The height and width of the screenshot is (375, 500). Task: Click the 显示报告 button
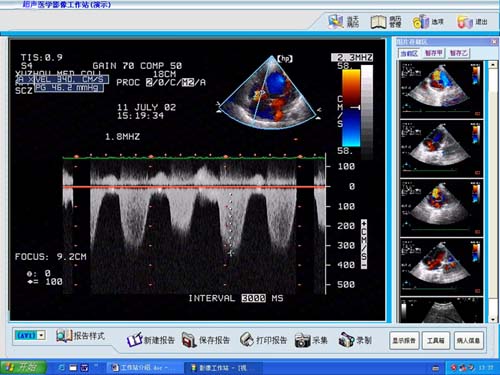(x=404, y=340)
